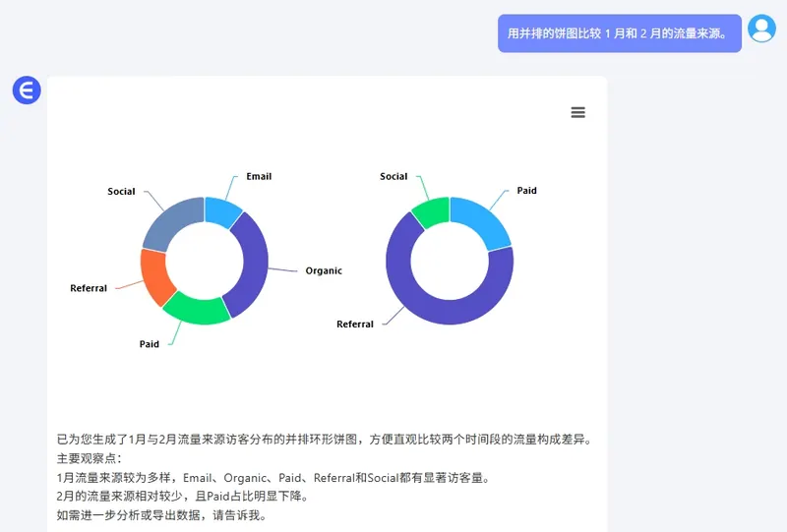This screenshot has width=787, height=532.
Task: Open the chart hamburger context menu
Action: [577, 112]
